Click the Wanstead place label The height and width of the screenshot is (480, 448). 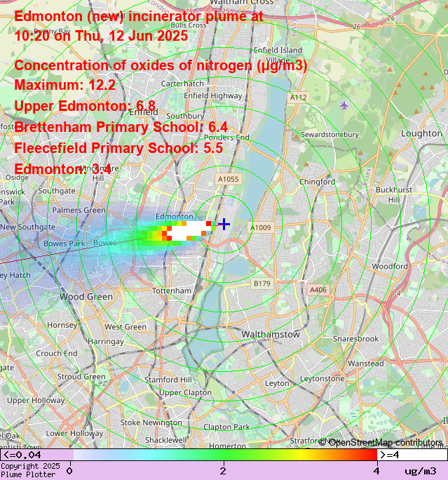pos(366,364)
